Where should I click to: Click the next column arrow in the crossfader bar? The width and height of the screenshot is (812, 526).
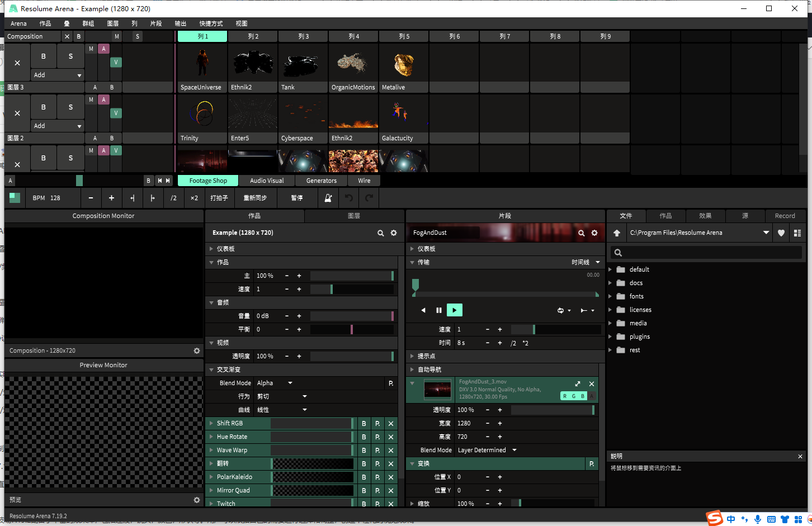(x=168, y=181)
